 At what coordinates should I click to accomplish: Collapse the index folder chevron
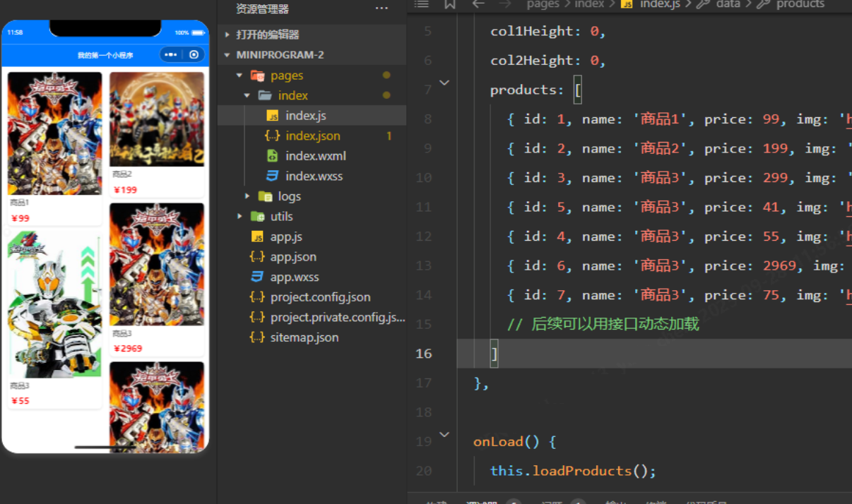point(247,95)
